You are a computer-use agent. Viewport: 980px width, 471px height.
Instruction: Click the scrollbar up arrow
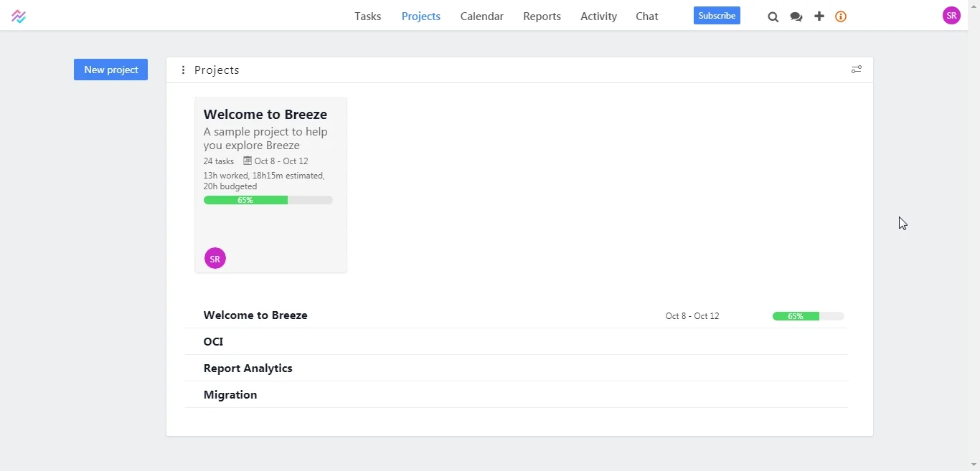coord(974,6)
